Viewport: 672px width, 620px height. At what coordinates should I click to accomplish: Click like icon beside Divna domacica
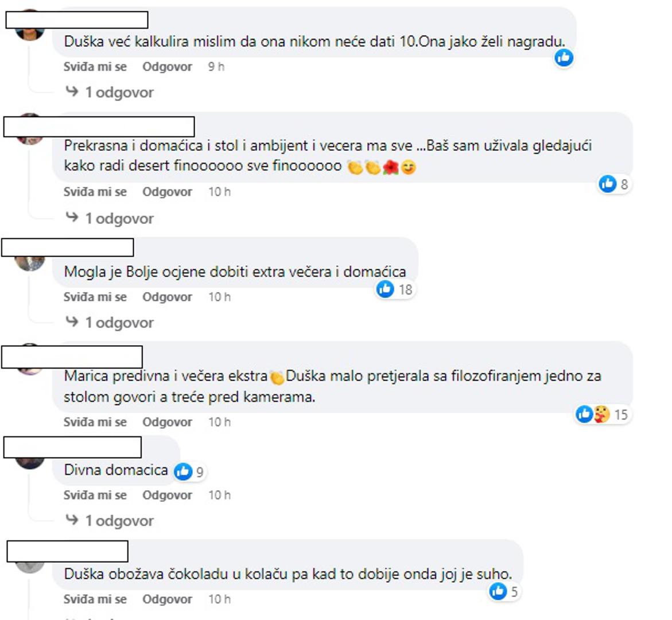coord(183,472)
